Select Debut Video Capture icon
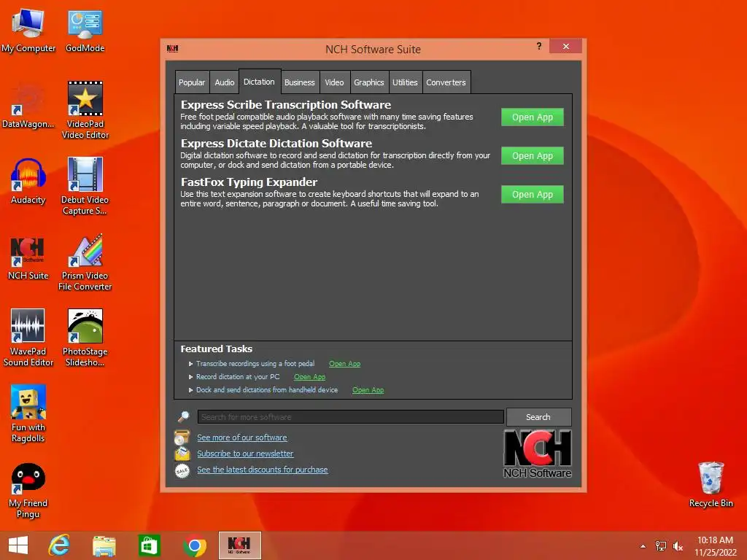Screen dimensions: 747x560 tap(85, 186)
